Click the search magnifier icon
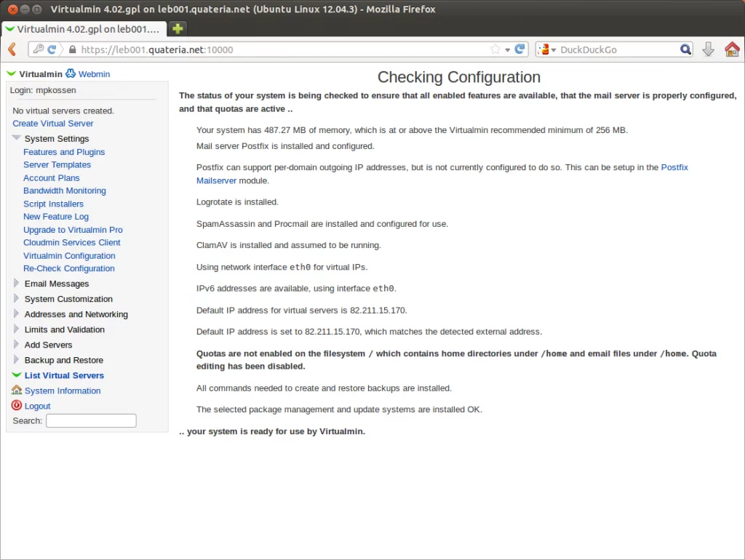This screenshot has width=745, height=560. (x=685, y=49)
